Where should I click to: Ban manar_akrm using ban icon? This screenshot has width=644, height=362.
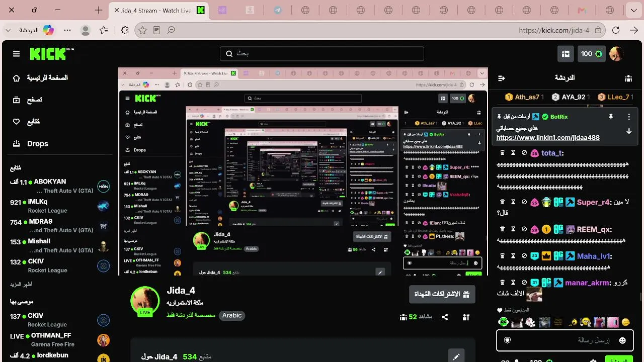(524, 283)
